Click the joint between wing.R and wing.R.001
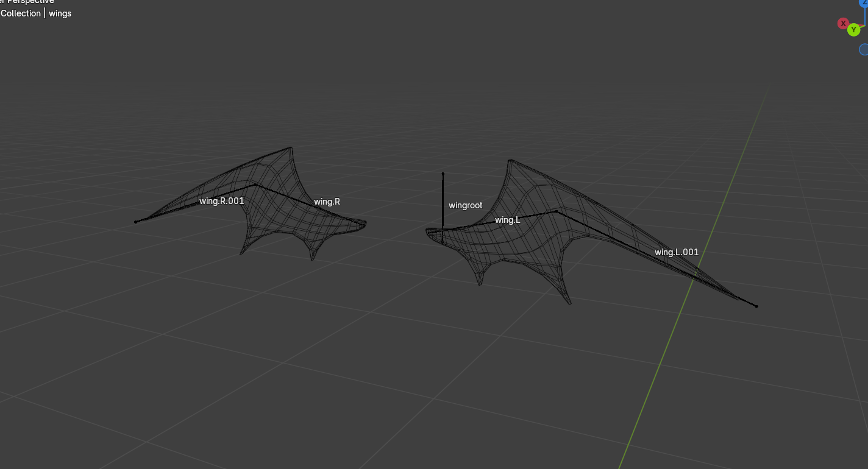This screenshot has width=868, height=469. [x=255, y=185]
